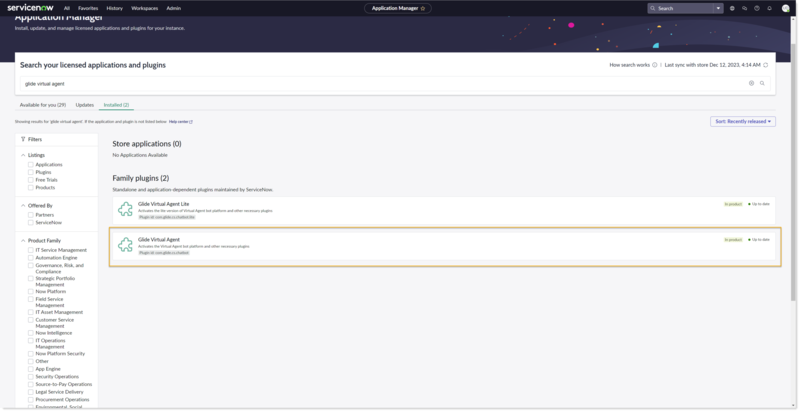Check the IT Service Management filter
This screenshot has width=800, height=412.
(31, 250)
